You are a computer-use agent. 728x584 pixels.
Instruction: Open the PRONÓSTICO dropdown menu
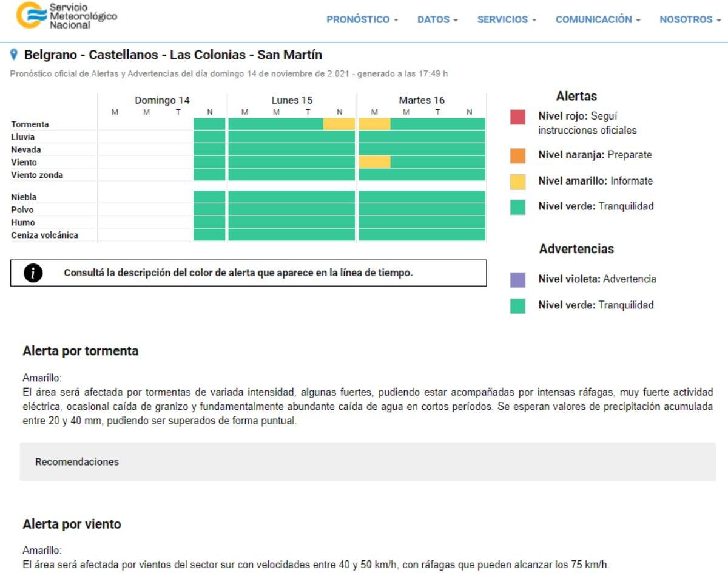coord(362,19)
